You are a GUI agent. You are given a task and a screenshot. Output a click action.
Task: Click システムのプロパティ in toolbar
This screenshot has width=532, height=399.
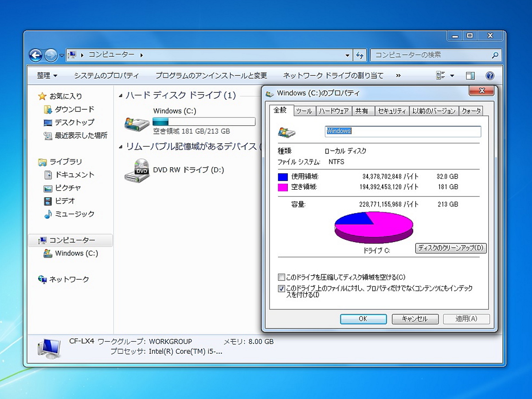pos(106,76)
